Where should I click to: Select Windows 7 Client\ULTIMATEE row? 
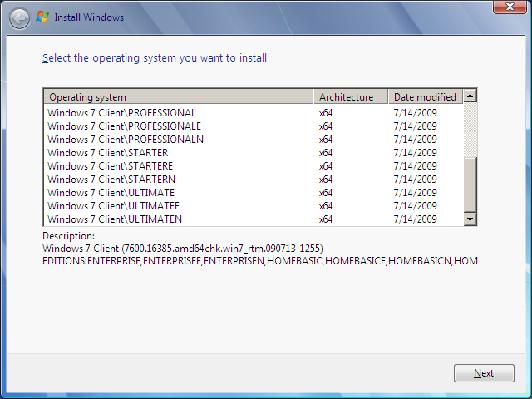coord(253,205)
